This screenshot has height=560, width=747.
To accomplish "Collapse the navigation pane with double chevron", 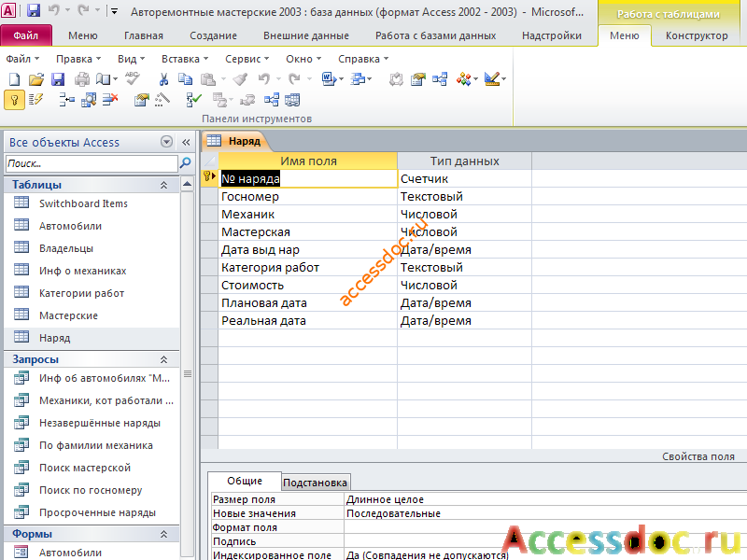I will click(186, 142).
